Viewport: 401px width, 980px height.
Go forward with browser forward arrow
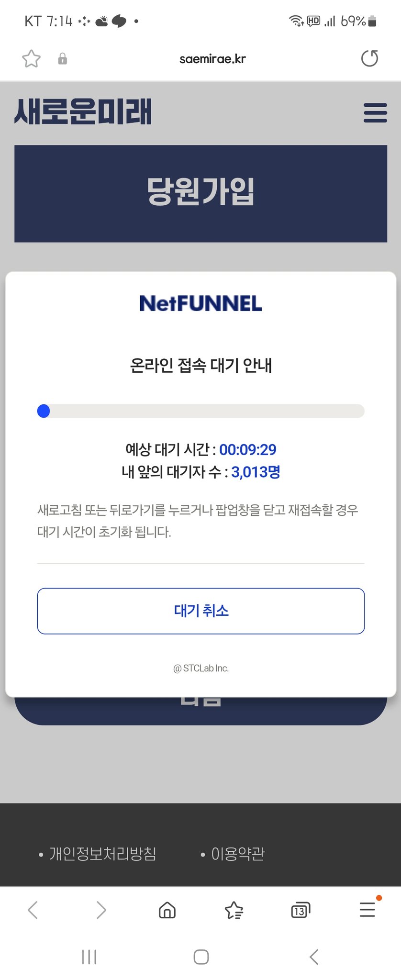(x=100, y=910)
